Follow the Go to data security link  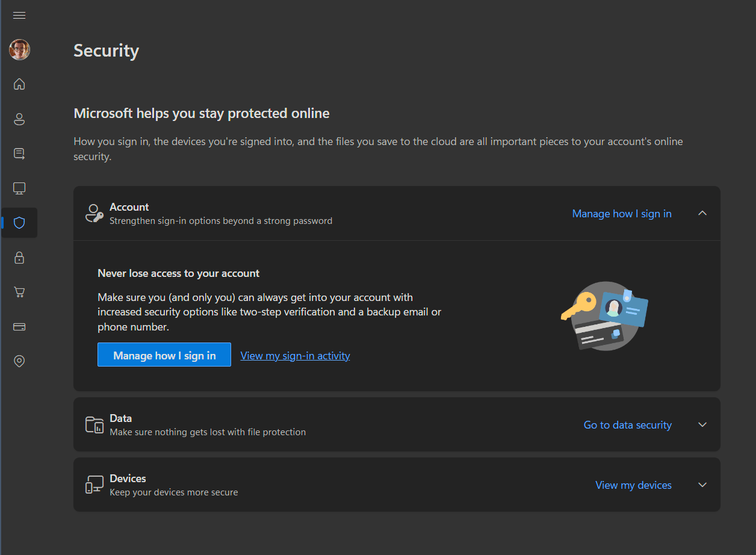(x=627, y=425)
